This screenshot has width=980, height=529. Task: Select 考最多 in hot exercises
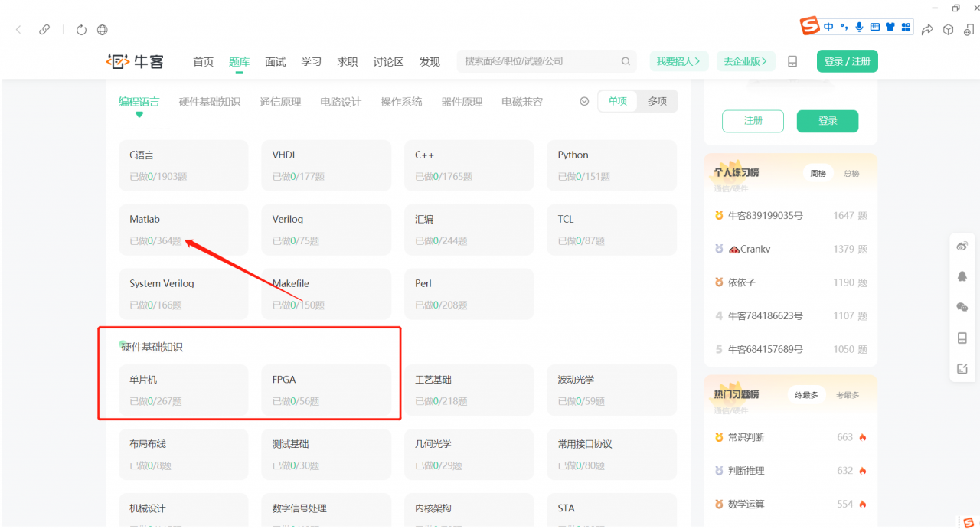(x=848, y=395)
